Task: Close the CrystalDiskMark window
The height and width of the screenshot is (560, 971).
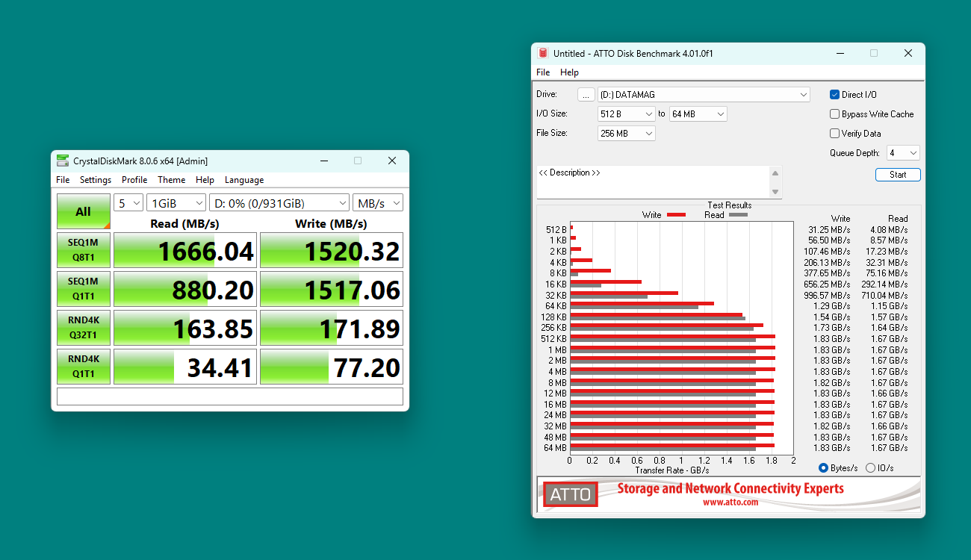Action: 391,161
